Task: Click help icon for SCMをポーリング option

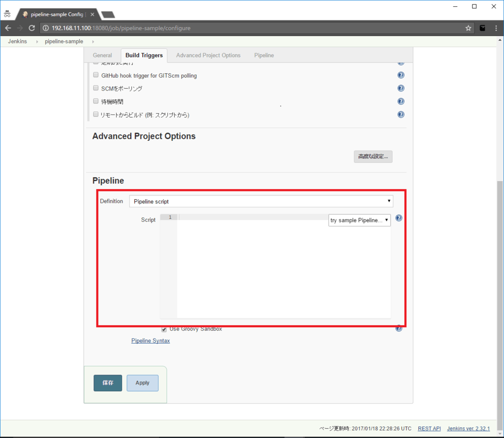Action: (x=401, y=89)
